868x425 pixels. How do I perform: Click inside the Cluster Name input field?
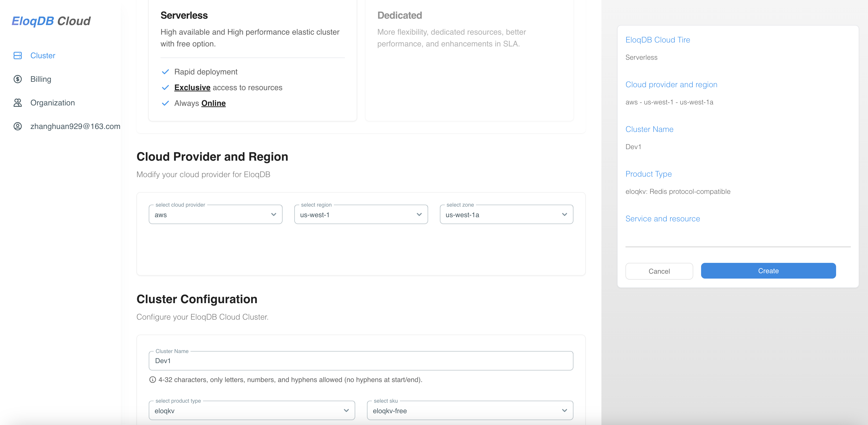tap(361, 360)
